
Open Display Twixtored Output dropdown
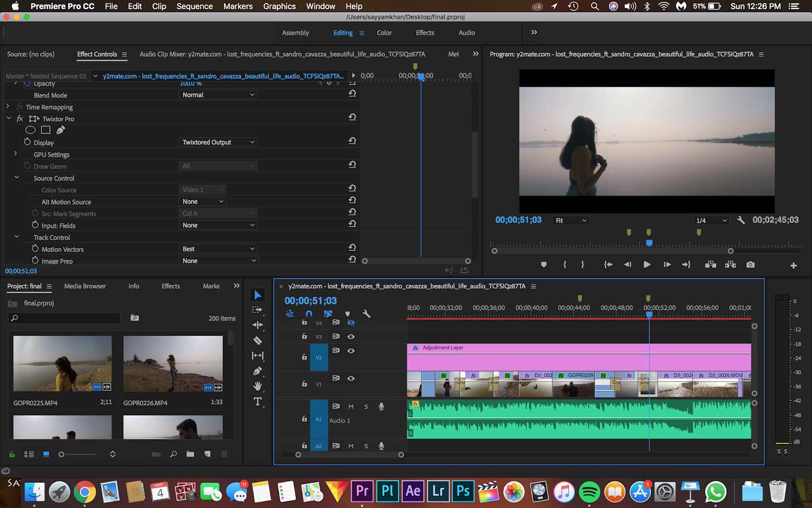(218, 142)
